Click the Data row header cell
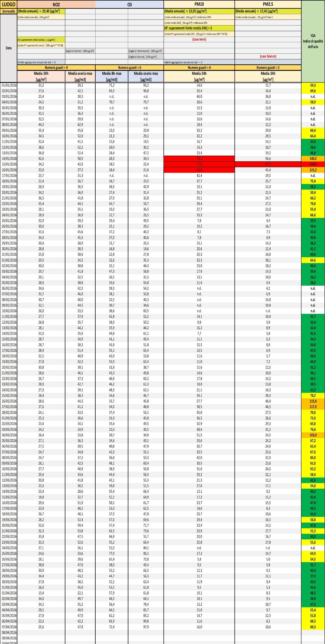Image resolution: width=325 pixels, height=644 pixels. tap(9, 48)
